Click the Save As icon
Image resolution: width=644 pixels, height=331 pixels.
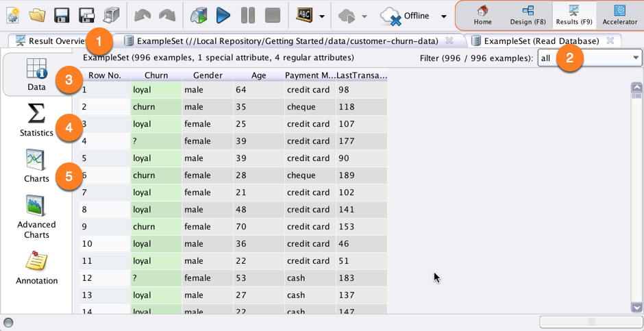coord(86,16)
